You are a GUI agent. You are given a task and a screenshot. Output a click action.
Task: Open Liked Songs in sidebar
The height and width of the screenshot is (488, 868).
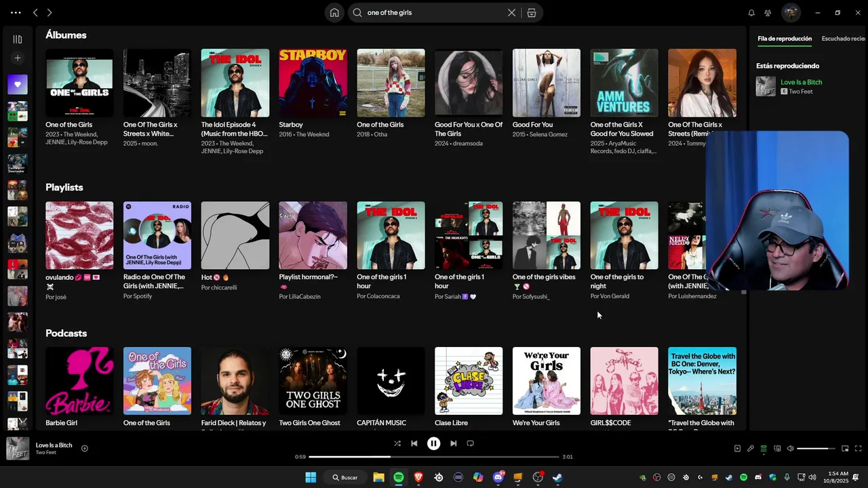coord(18,85)
